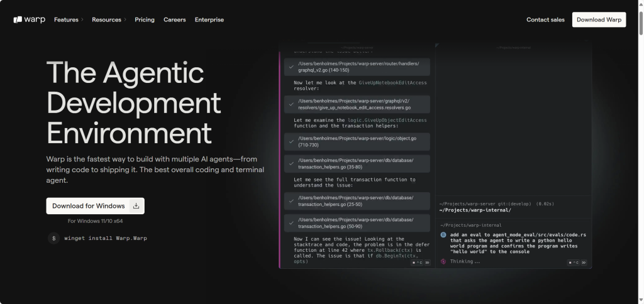Click the checkmark next to transaction_helpers.go (25-50)
644x304 pixels.
[x=291, y=201]
